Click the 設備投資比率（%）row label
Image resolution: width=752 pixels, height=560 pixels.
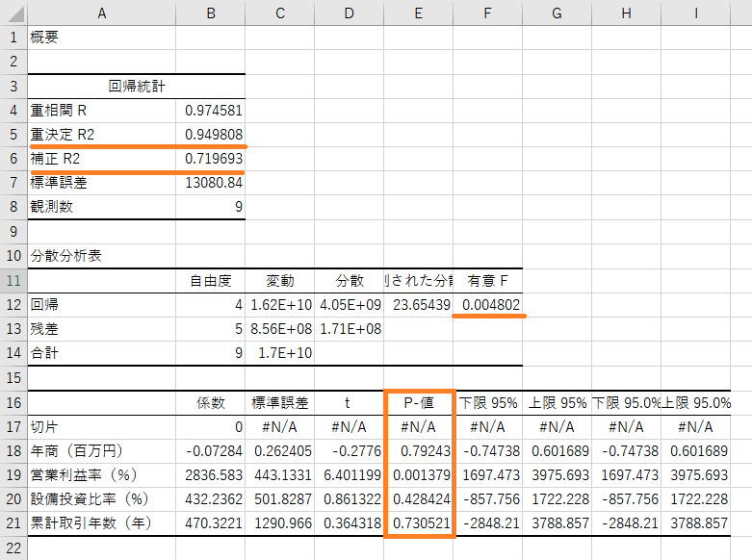click(x=90, y=499)
